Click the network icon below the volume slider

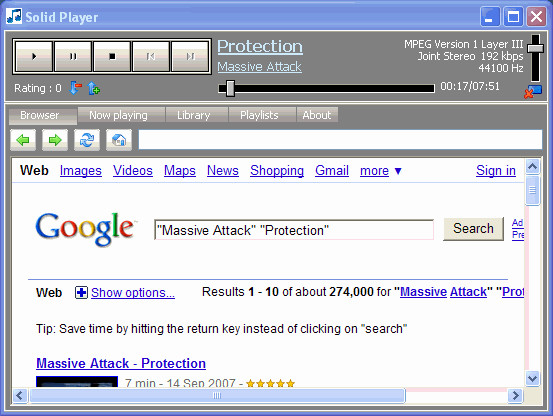533,91
